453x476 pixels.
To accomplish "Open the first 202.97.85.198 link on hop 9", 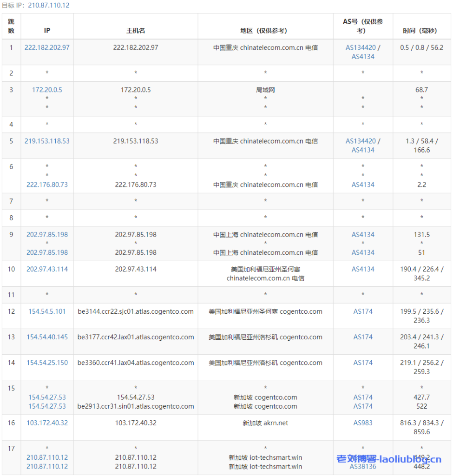I will coord(46,234).
